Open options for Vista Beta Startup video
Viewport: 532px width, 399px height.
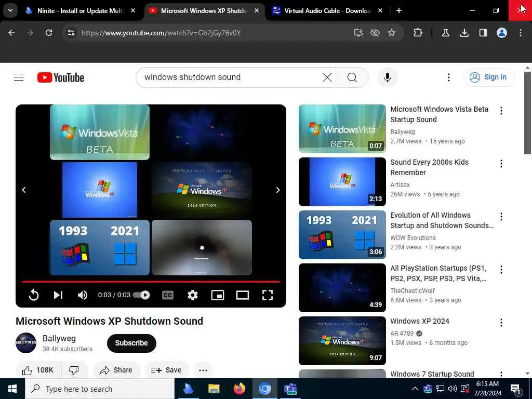501,111
